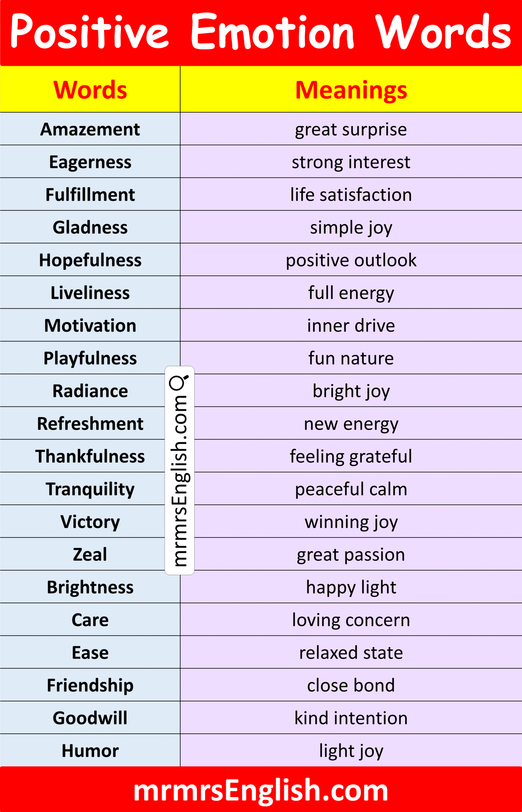This screenshot has height=812, width=522.
Task: Select the Gladness row word
Action: 90,227
